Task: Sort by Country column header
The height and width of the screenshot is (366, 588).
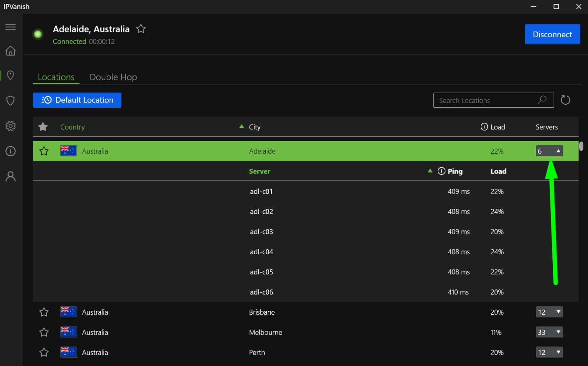Action: click(x=72, y=127)
